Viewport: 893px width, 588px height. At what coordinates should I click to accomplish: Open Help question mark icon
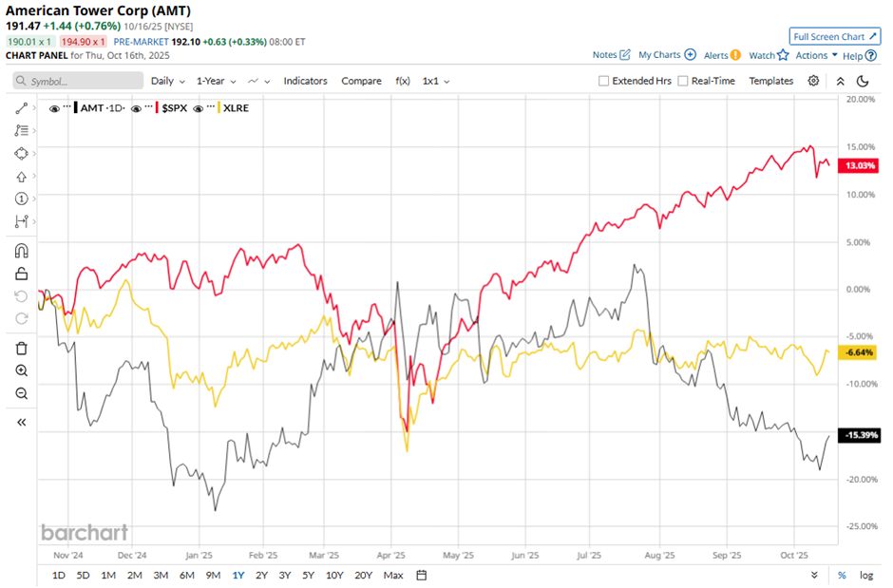871,55
